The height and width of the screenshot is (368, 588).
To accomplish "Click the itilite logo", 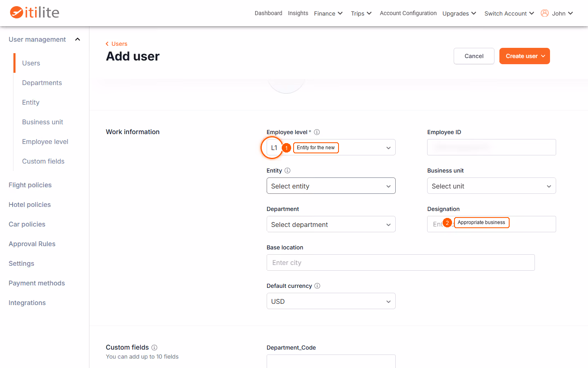I will [35, 12].
